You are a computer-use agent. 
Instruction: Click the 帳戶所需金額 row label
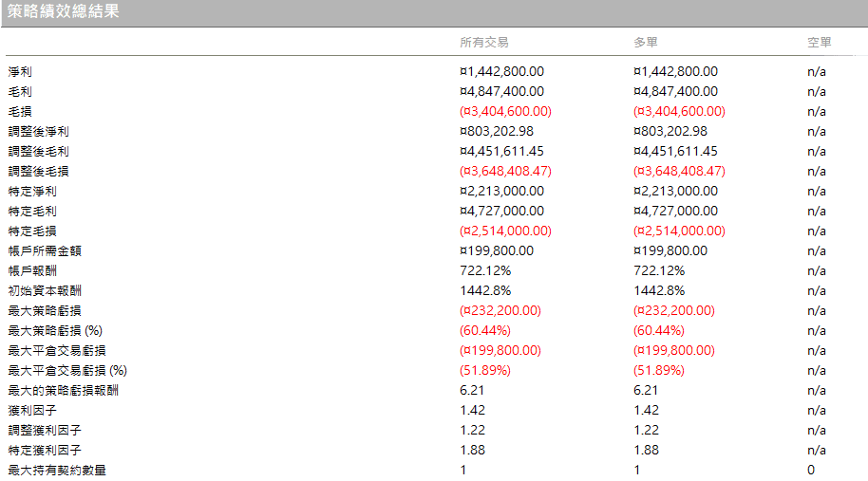45,251
